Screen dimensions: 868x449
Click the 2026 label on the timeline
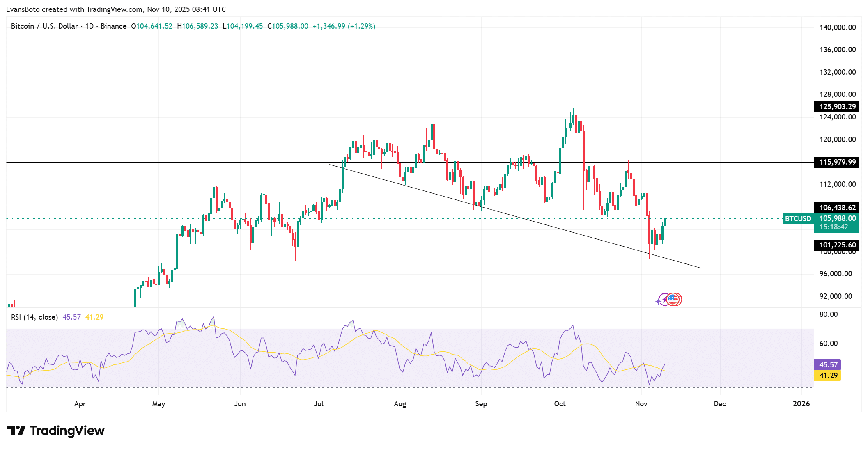pos(801,403)
